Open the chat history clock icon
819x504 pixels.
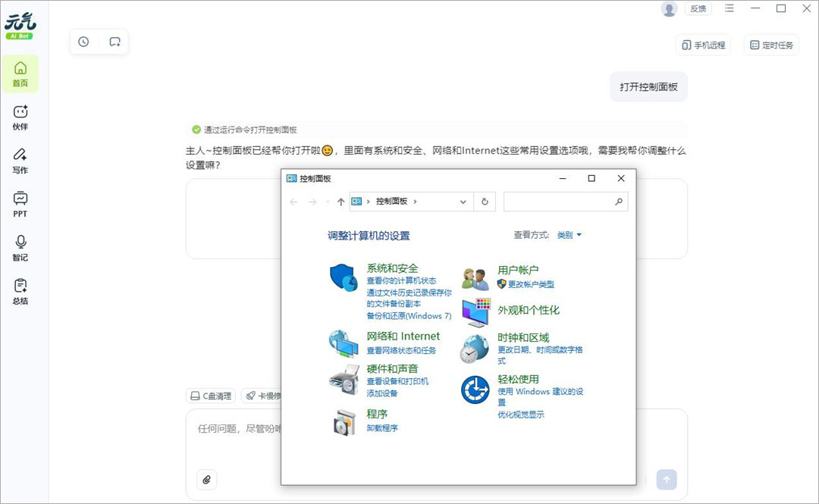83,42
